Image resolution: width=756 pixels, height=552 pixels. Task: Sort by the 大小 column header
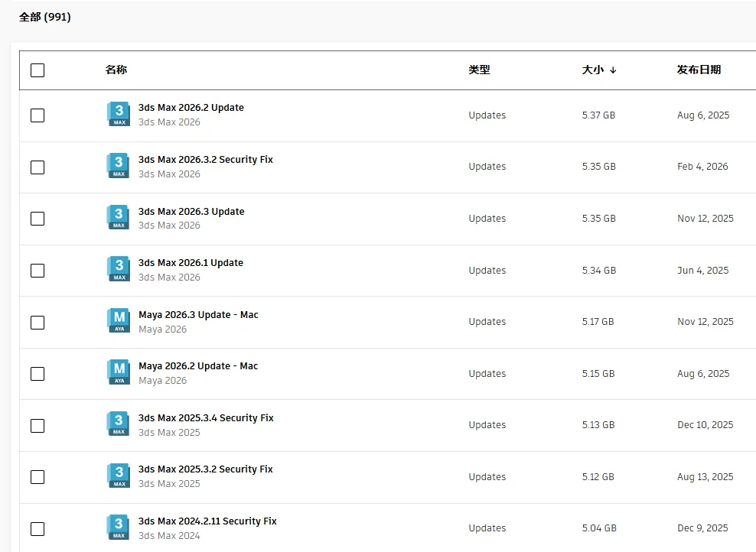tap(593, 70)
